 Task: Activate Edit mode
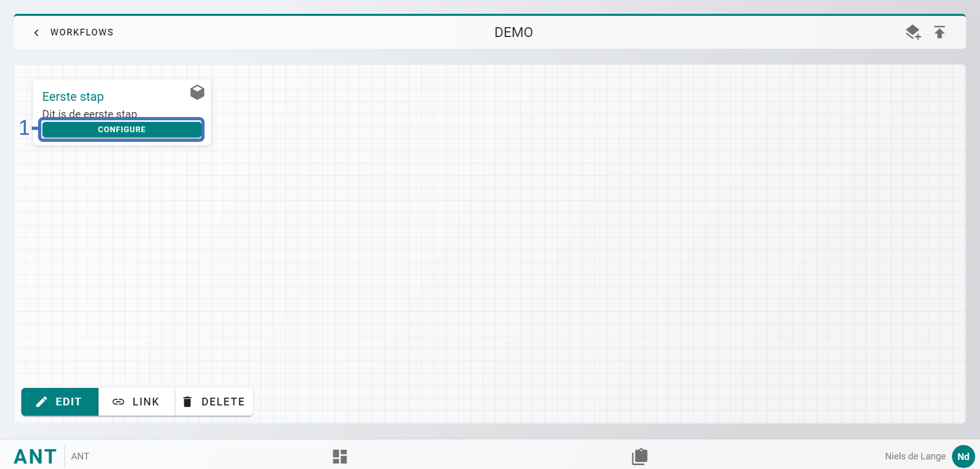point(60,402)
